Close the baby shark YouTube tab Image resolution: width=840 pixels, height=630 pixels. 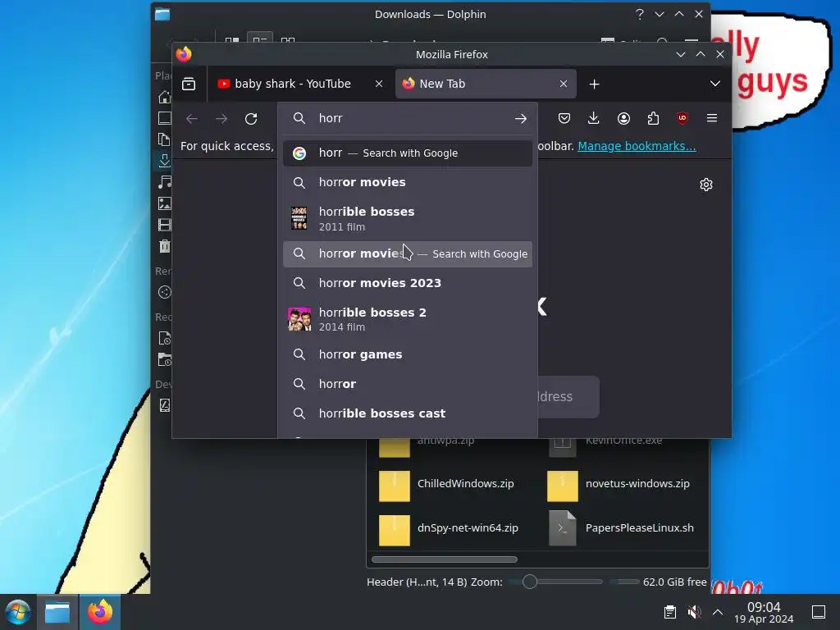[379, 84]
